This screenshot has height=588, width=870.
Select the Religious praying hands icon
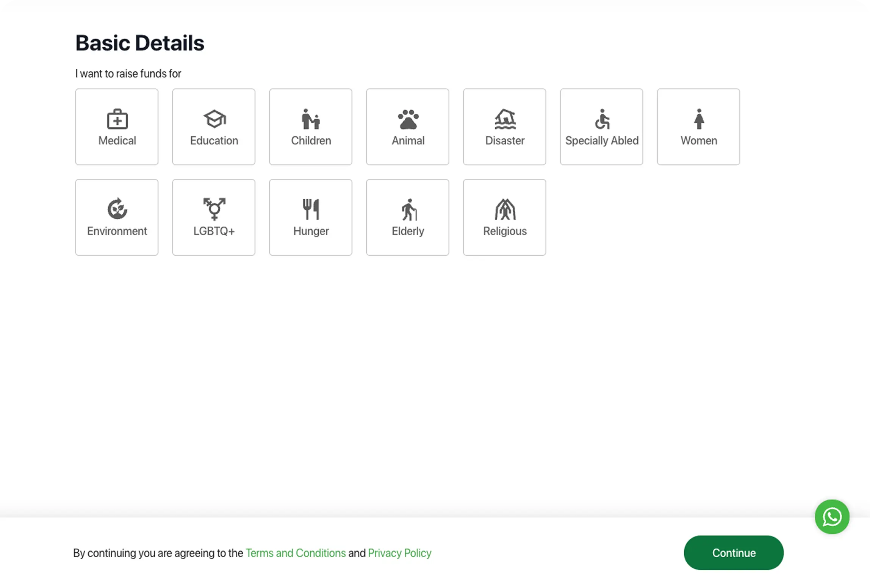(505, 209)
